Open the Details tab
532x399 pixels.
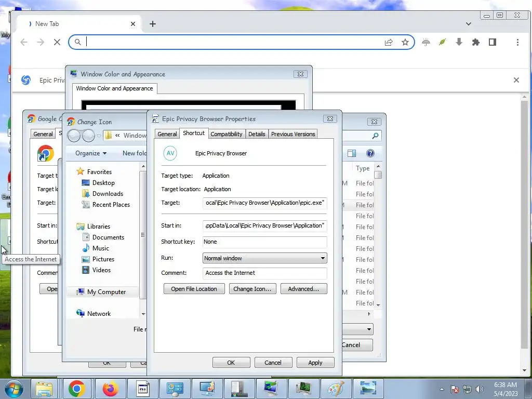pos(257,134)
